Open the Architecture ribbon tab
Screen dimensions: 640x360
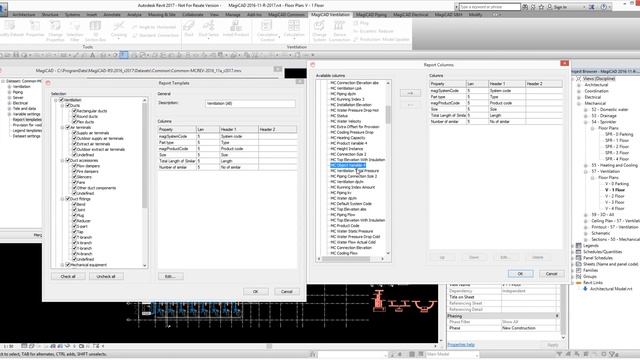24,15
